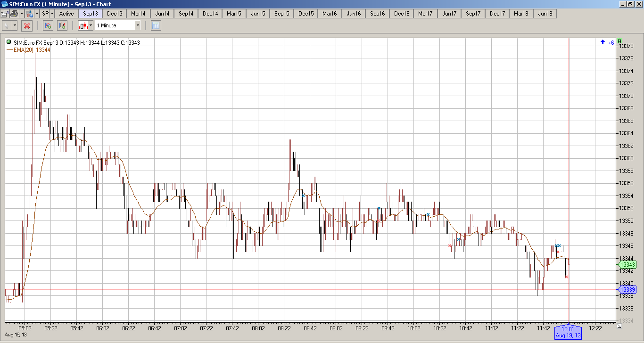Select the pointer cursor tool

[7, 25]
